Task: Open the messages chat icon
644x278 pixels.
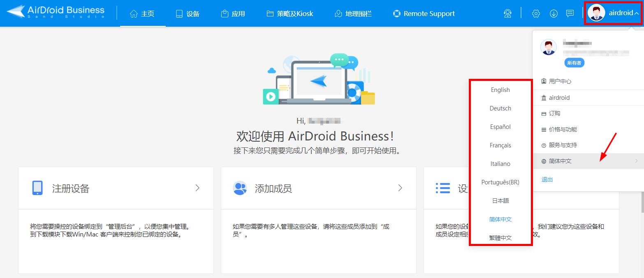Action: tap(570, 13)
